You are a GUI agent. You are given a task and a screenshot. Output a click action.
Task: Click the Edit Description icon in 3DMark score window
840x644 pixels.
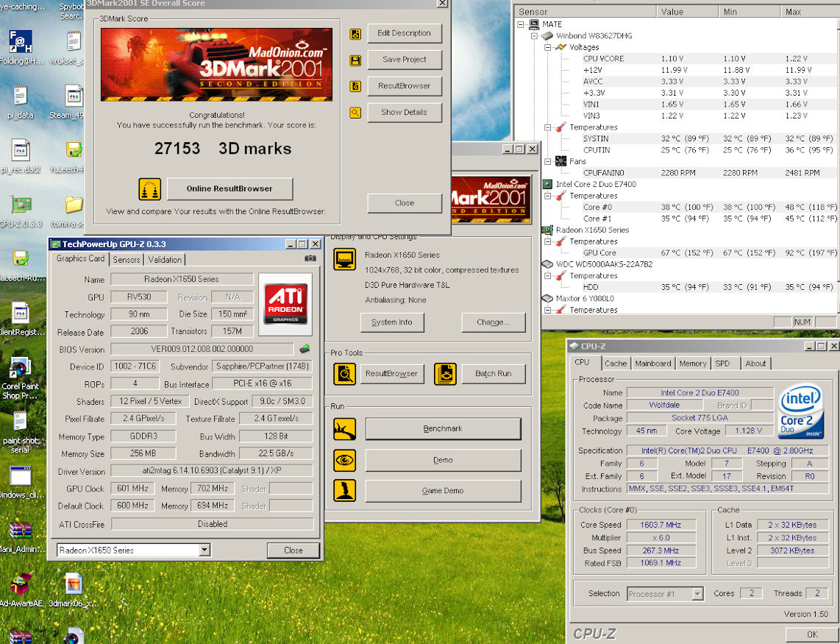click(x=355, y=34)
